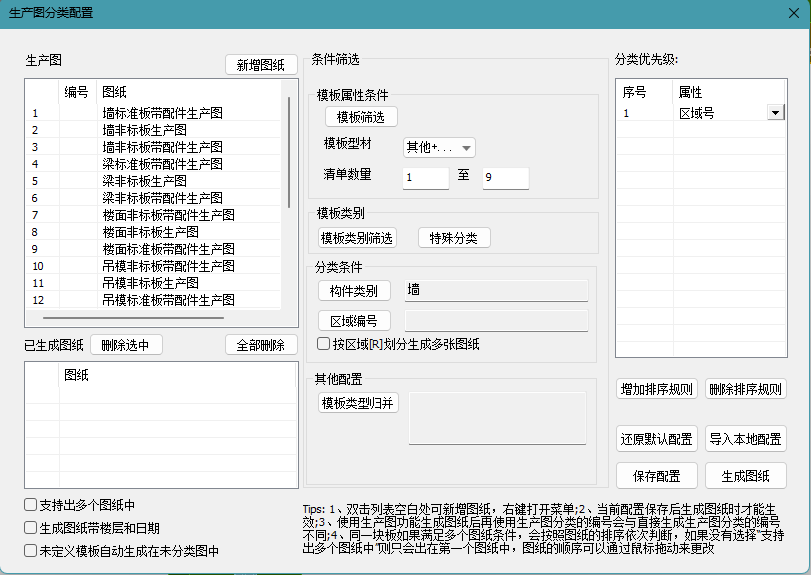Viewport: 811px width, 575px height.
Task: Click the 清单数量 maximum input field
Action: tap(505, 178)
